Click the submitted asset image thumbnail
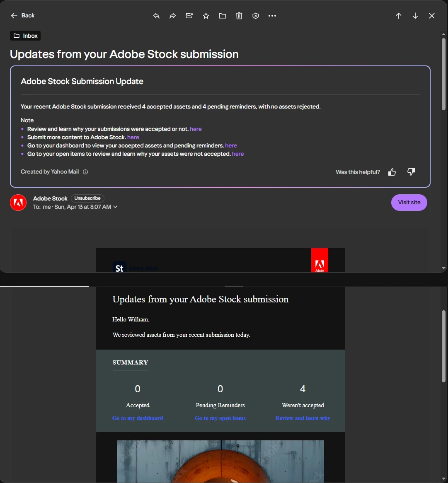The width and height of the screenshot is (448, 483). tap(220, 461)
